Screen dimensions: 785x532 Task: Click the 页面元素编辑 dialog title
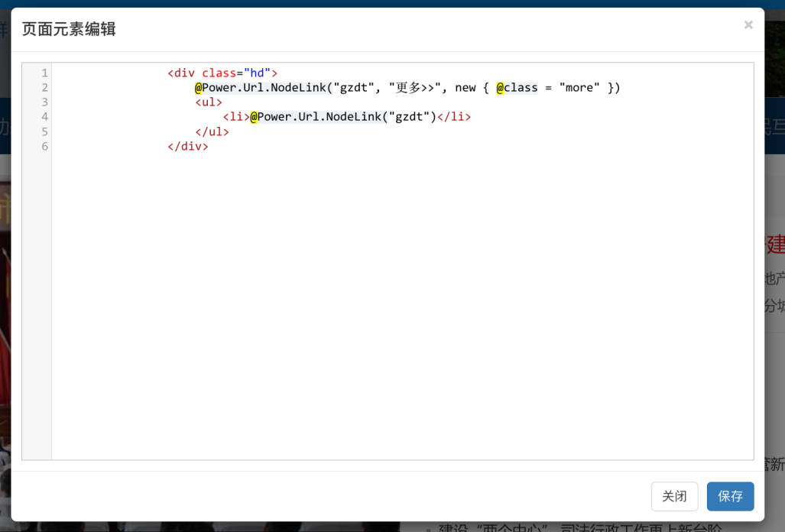click(69, 29)
